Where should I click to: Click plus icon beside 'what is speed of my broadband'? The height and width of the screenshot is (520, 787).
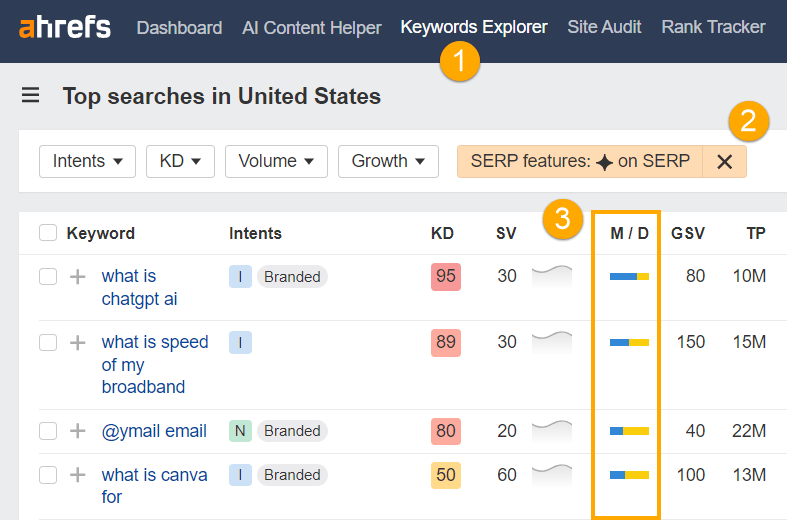pyautogui.click(x=78, y=343)
